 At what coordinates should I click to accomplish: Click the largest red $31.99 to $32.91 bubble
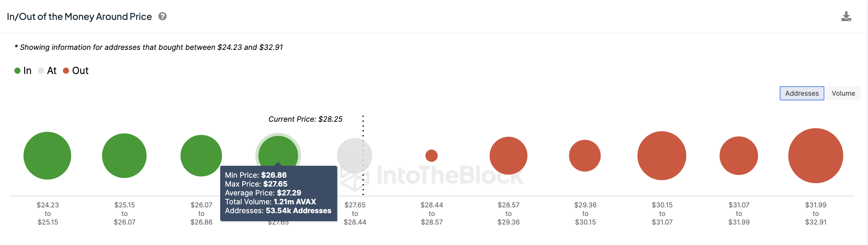coord(815,156)
